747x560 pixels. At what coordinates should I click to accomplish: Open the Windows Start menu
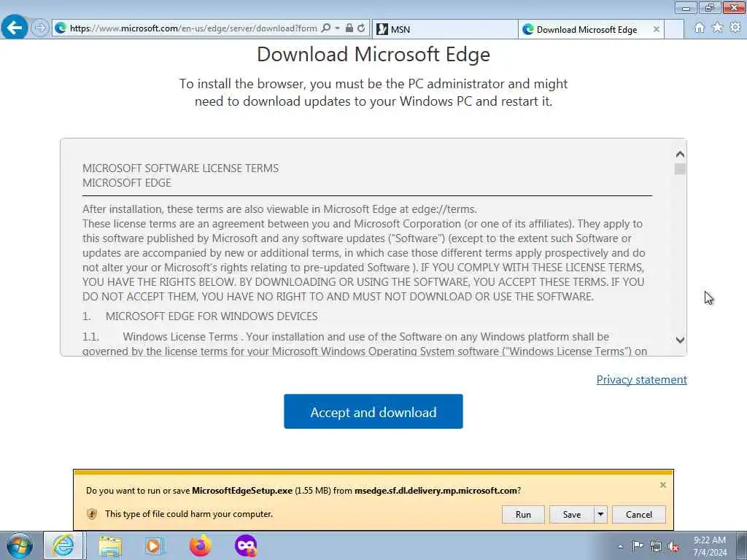click(x=20, y=545)
